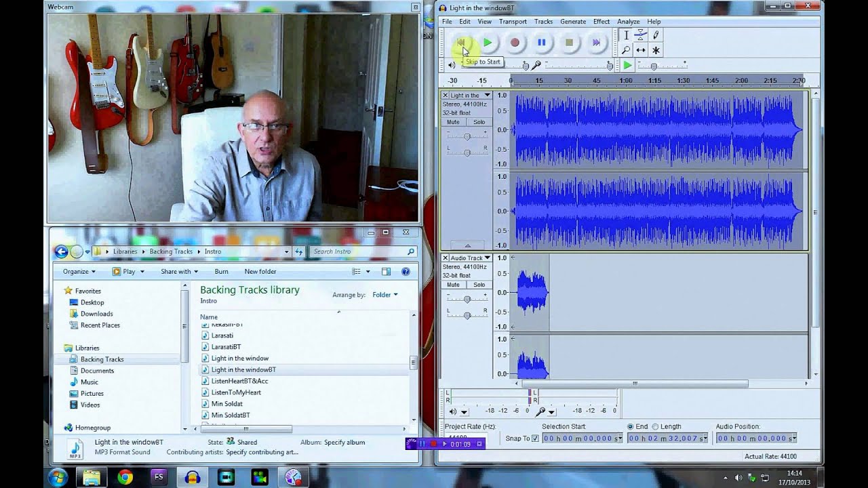Start playback with the green Play button
Viewport: 868px width, 488px height.
[488, 43]
